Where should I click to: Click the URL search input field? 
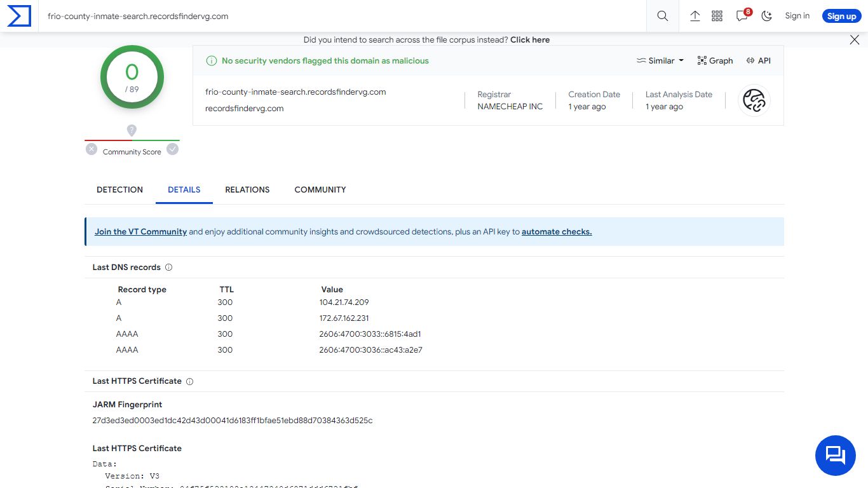coord(343,16)
